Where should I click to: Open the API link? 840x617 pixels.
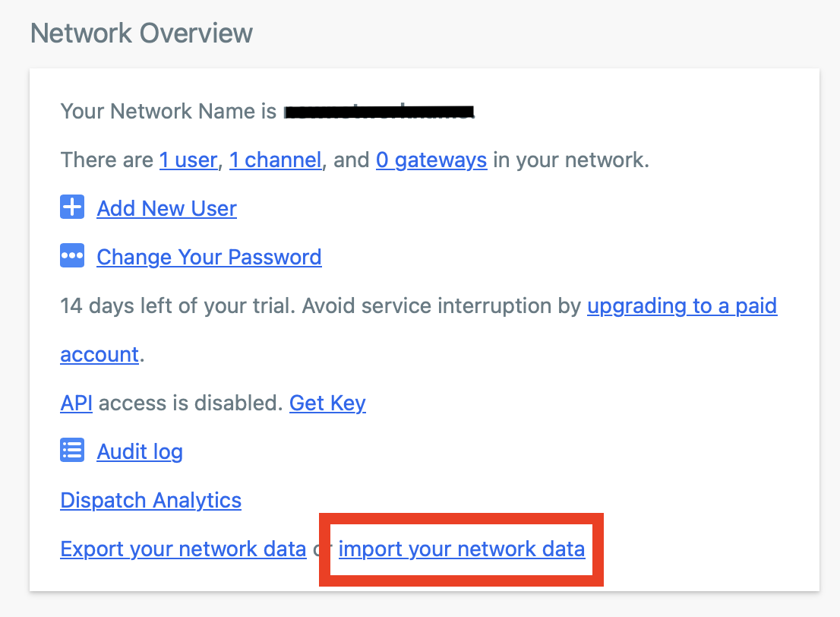(x=76, y=403)
